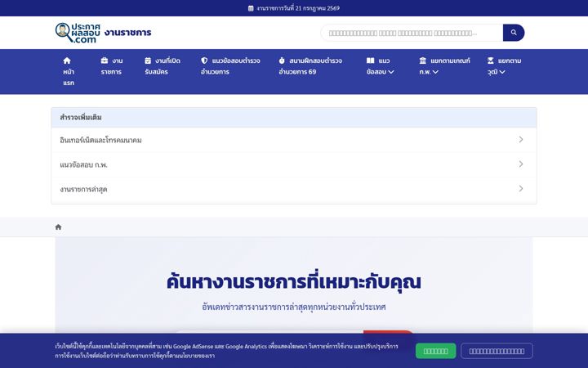The height and width of the screenshot is (368, 588).
Task: Expand the แยกตามเกณฑ์ ก.พ. dropdown chevron
Action: pyautogui.click(x=435, y=72)
